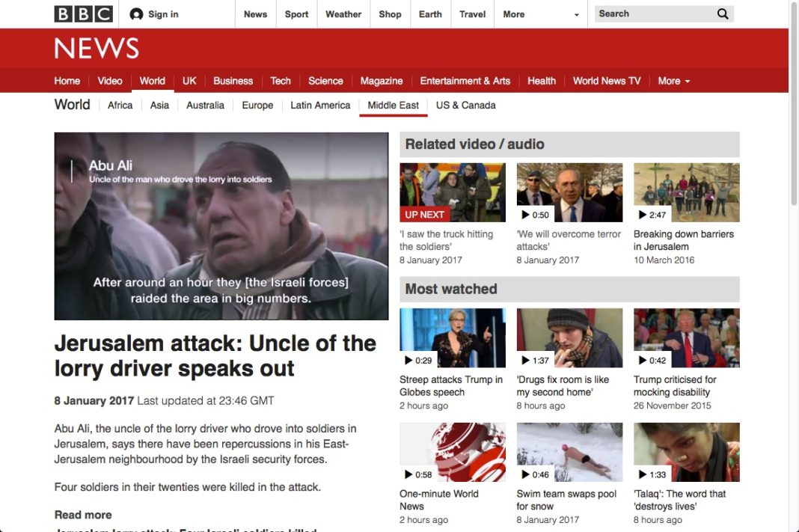Open 'I saw the truck hitting the soldiers' link
The width and height of the screenshot is (799, 532).
(447, 240)
